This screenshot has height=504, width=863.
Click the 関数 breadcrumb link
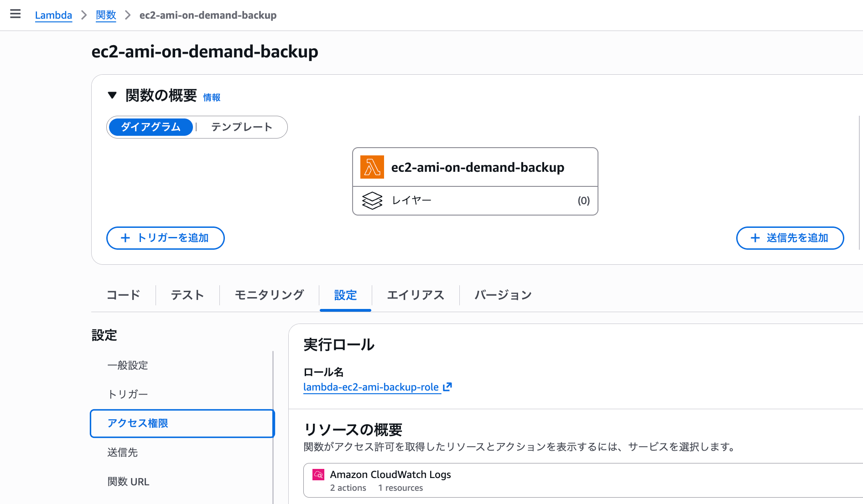pos(106,15)
